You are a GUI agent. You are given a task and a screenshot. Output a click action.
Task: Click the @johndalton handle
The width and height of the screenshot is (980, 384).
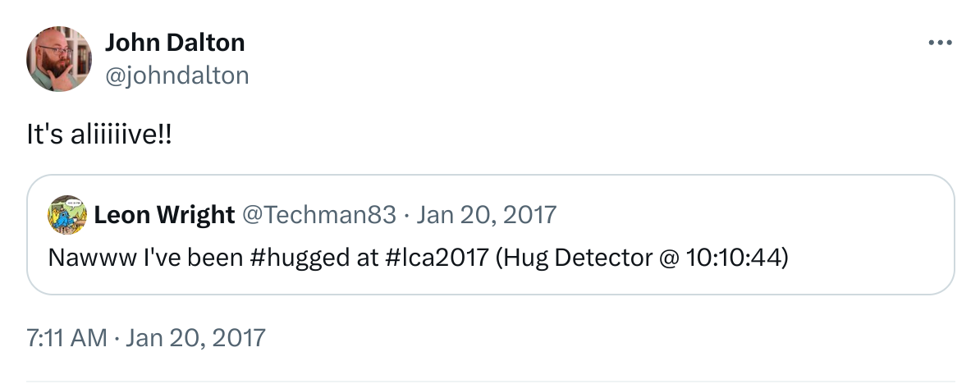176,75
